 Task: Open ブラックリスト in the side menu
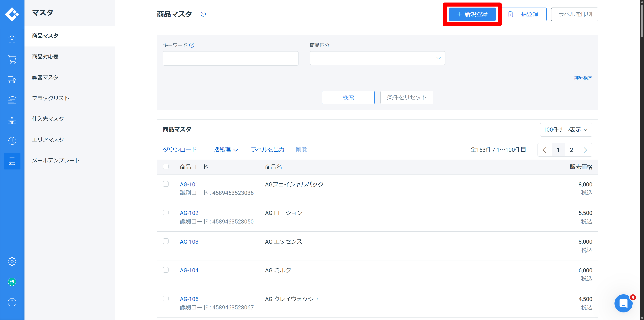[x=50, y=98]
